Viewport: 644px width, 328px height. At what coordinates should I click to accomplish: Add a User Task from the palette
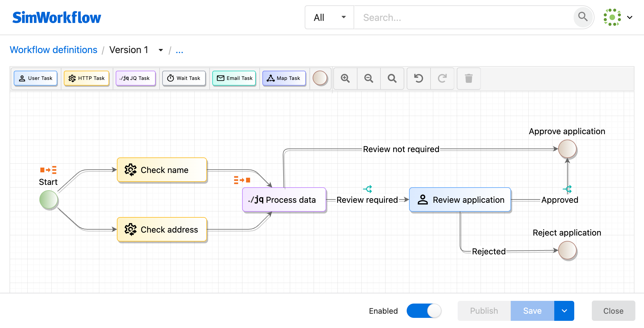(x=35, y=78)
